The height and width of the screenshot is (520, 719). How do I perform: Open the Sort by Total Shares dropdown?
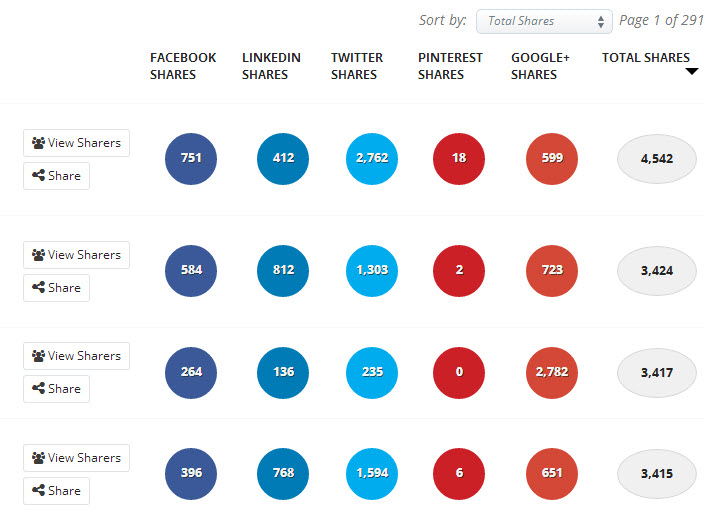coord(544,21)
